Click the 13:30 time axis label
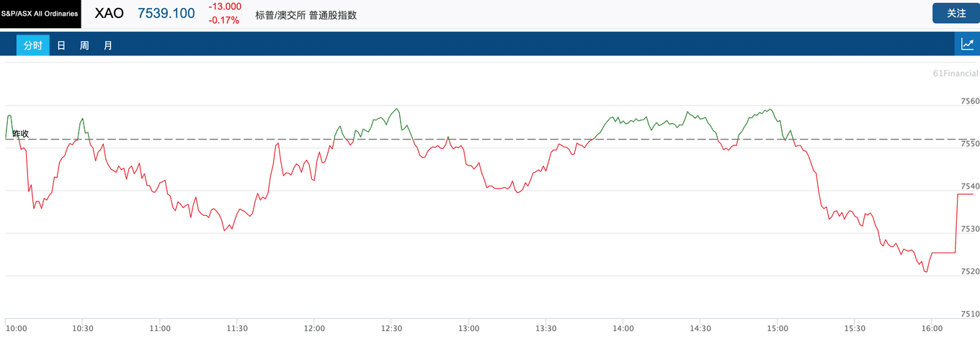 pos(546,328)
